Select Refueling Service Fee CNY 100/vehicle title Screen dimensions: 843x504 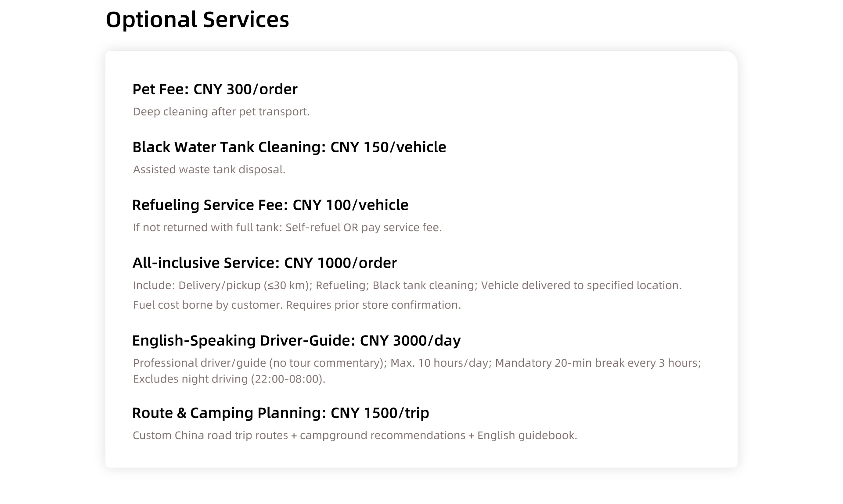(270, 205)
